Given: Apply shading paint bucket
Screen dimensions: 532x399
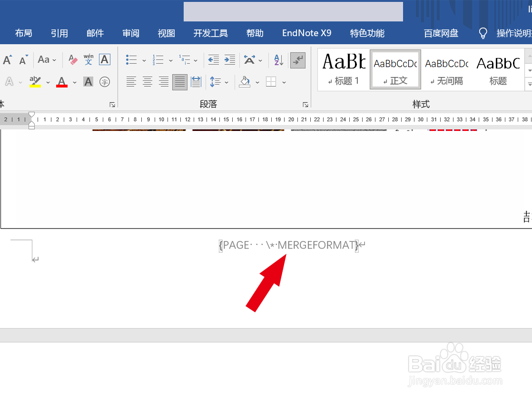Looking at the screenshot, I should pyautogui.click(x=245, y=81).
